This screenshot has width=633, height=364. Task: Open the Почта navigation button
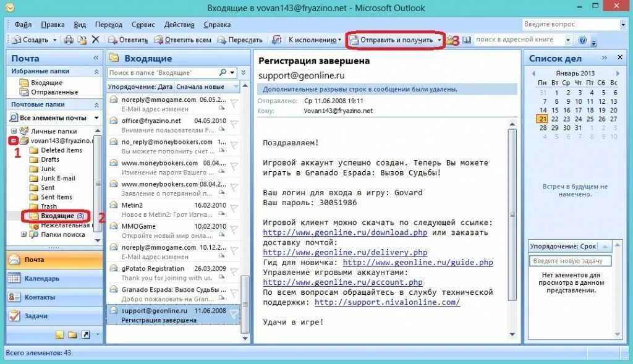tap(54, 260)
